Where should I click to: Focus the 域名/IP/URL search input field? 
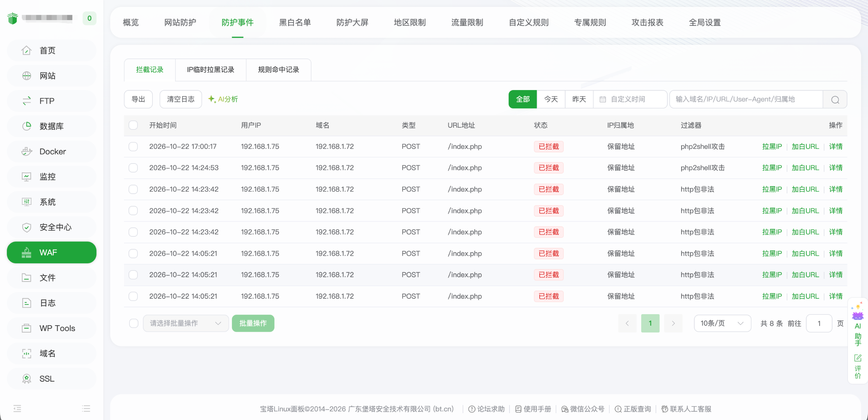(x=746, y=99)
